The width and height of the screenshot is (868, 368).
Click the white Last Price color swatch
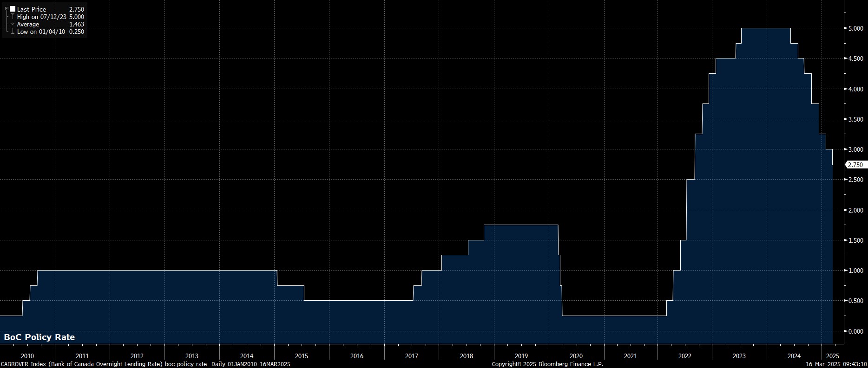(x=13, y=9)
